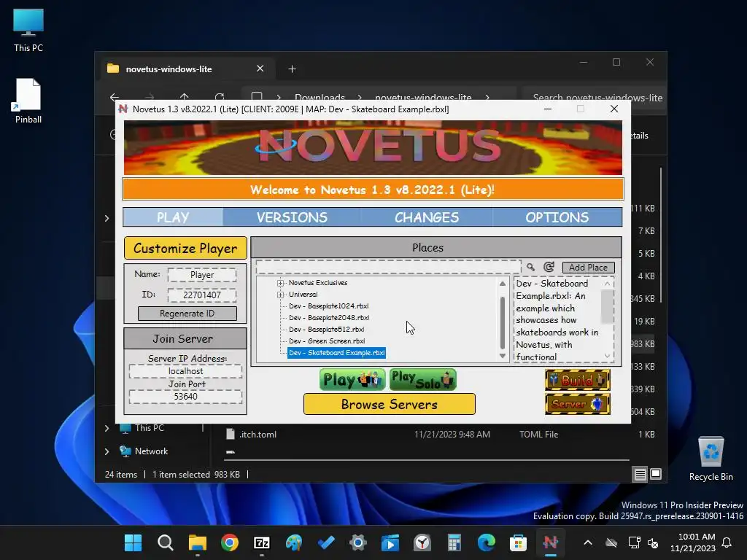Open Microsoft Edge from the taskbar
This screenshot has width=747, height=560.
click(486, 542)
